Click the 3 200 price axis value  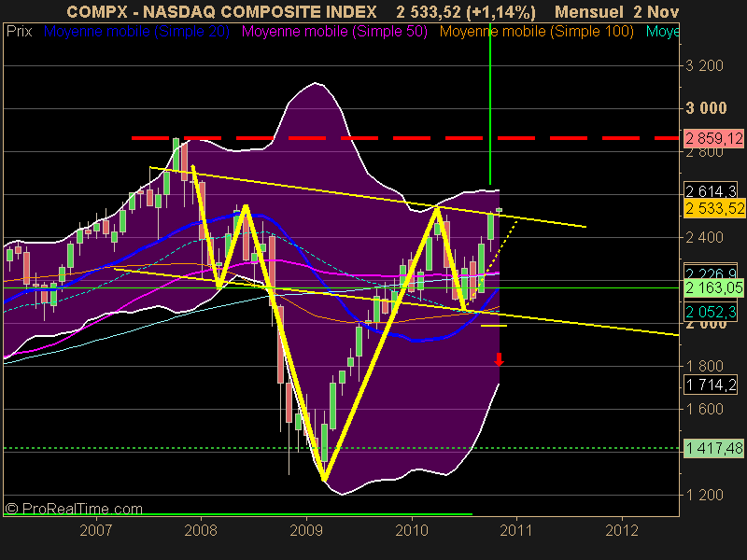(x=704, y=65)
